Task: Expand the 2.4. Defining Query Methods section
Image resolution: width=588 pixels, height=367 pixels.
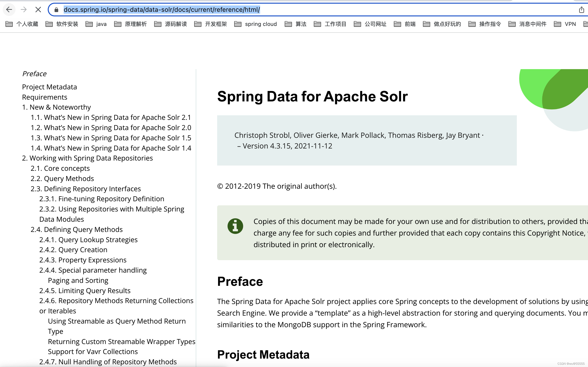Action: pos(76,229)
